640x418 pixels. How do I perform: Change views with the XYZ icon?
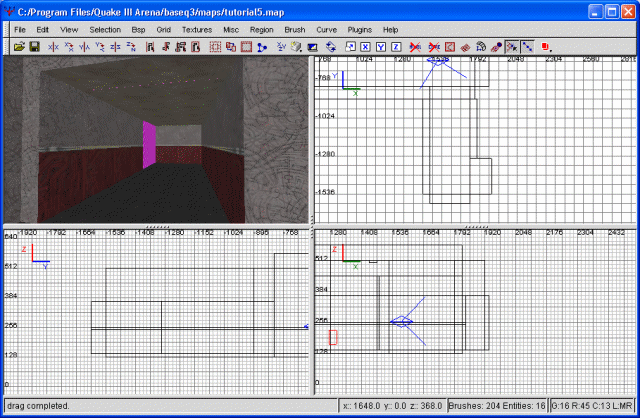pyautogui.click(x=281, y=47)
